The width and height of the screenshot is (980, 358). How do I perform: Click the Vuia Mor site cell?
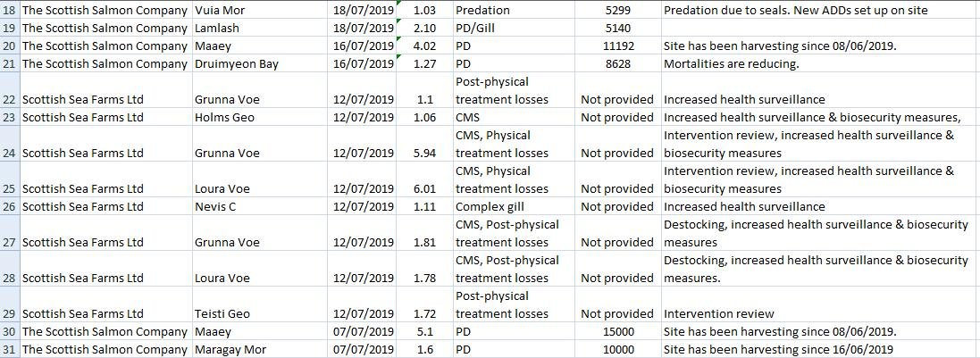pyautogui.click(x=219, y=10)
